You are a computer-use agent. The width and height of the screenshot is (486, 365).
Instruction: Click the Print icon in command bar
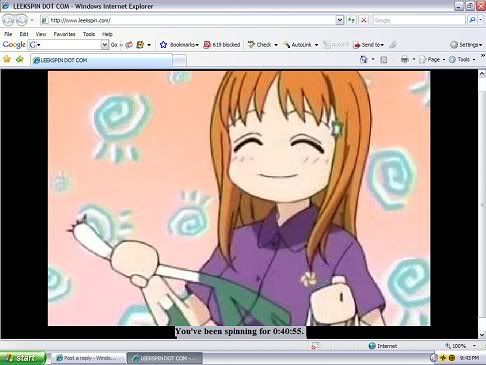405,60
